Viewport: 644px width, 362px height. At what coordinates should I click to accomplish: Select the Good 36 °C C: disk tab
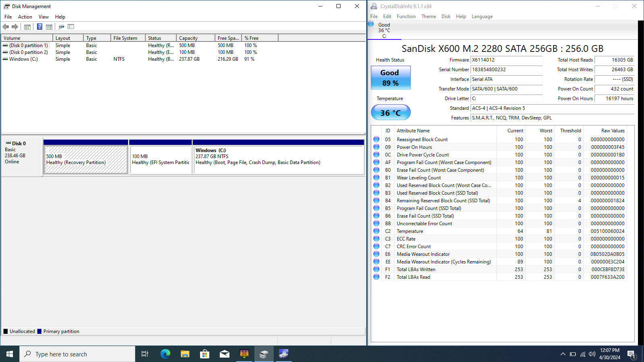[384, 30]
